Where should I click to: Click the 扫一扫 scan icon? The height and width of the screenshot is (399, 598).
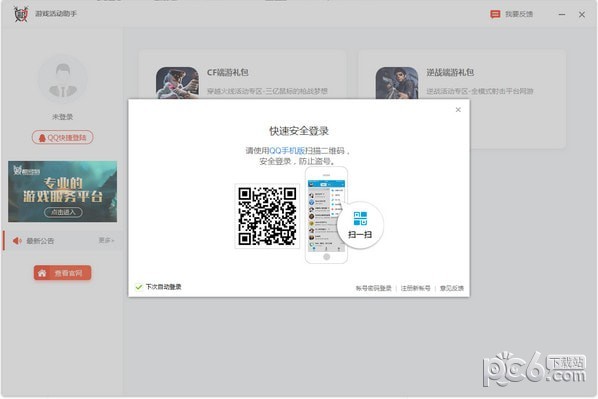(360, 225)
